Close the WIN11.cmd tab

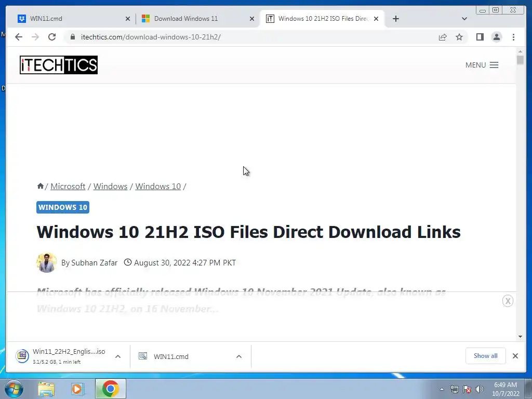[x=128, y=19]
